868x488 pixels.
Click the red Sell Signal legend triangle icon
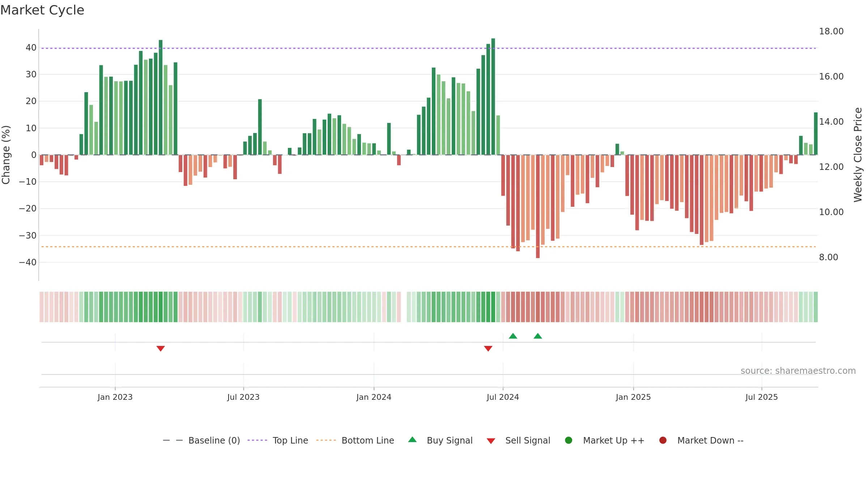[x=491, y=441]
